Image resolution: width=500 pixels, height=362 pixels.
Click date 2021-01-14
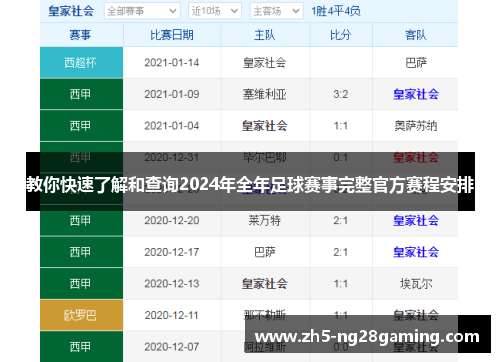click(x=172, y=63)
